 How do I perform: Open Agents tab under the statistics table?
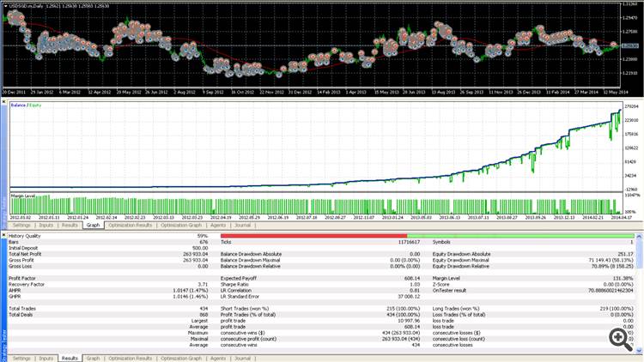click(x=218, y=359)
